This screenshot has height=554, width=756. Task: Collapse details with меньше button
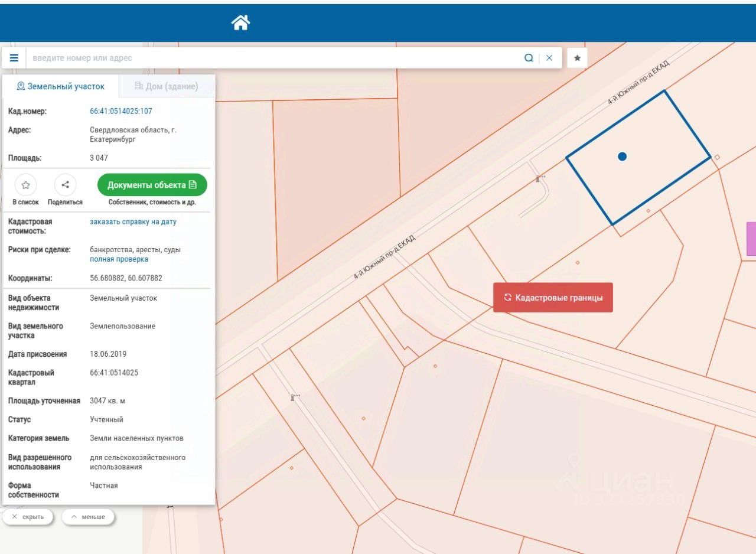(x=87, y=517)
